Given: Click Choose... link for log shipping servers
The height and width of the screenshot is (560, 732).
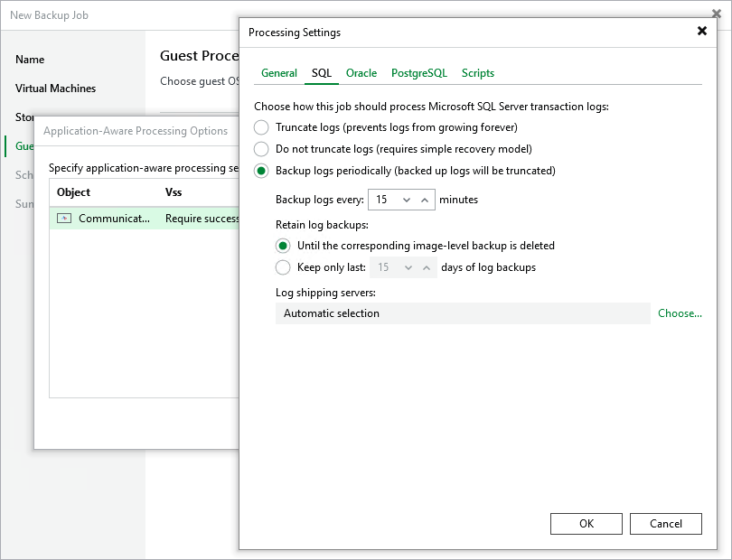Looking at the screenshot, I should tap(680, 313).
